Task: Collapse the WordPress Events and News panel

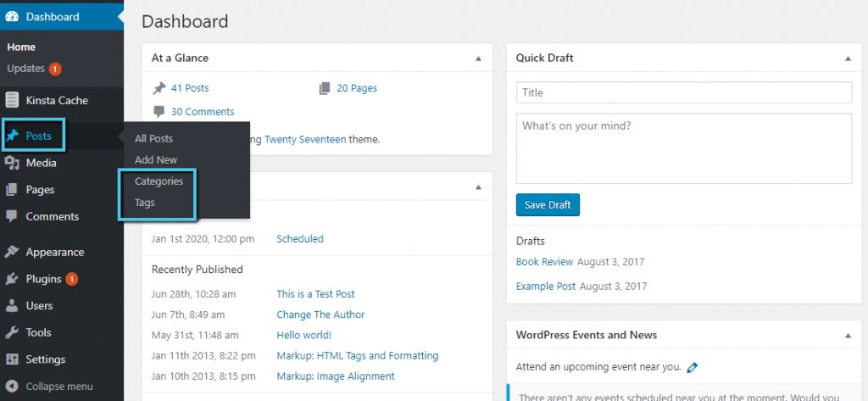Action: 848,336
